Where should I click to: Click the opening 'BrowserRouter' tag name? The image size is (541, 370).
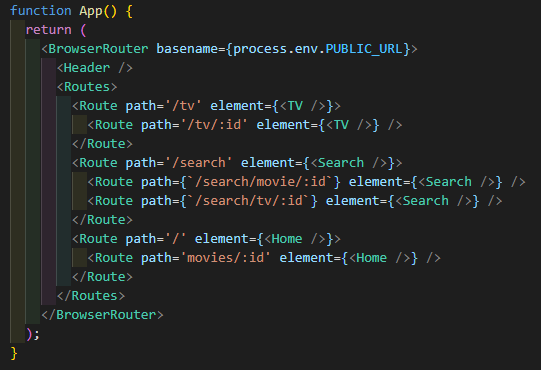pyautogui.click(x=98, y=49)
